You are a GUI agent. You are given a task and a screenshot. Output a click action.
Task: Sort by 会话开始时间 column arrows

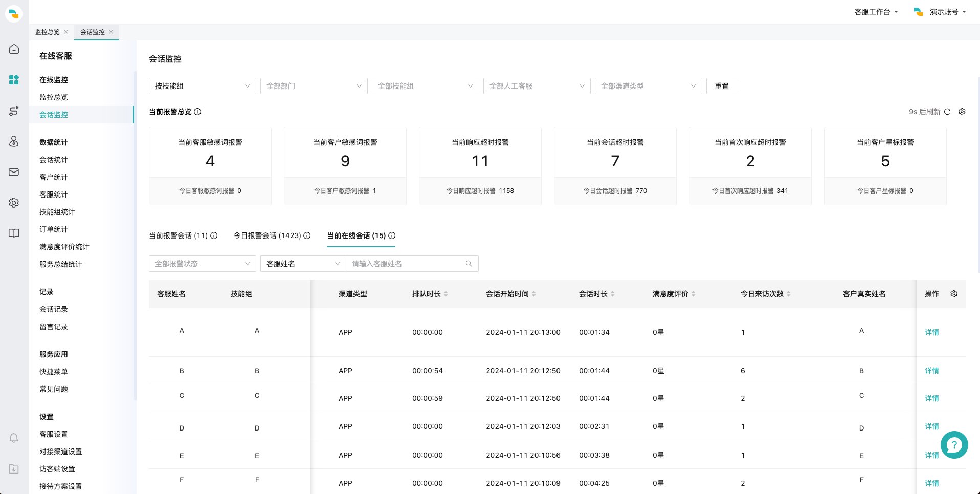(534, 294)
